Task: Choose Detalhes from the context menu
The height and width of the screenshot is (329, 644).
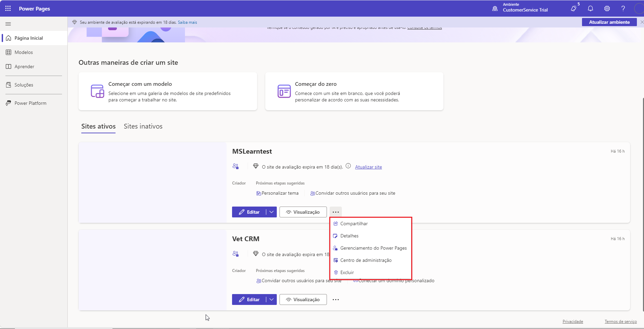Action: [371, 236]
